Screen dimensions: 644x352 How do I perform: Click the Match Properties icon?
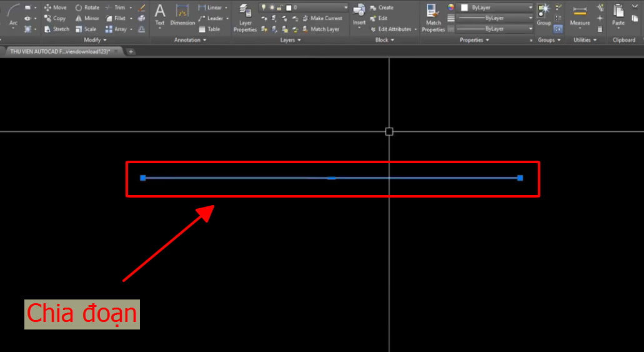tap(433, 18)
